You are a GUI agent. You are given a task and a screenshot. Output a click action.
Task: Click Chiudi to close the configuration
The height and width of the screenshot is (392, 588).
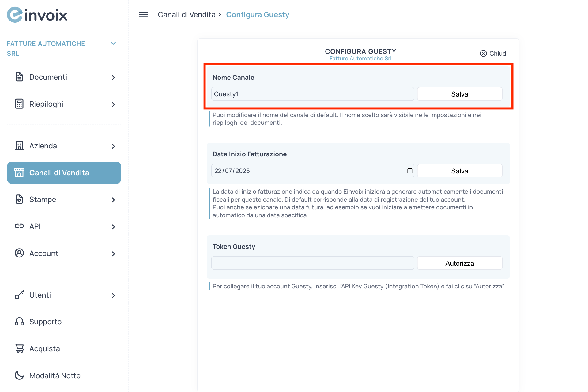coord(494,54)
